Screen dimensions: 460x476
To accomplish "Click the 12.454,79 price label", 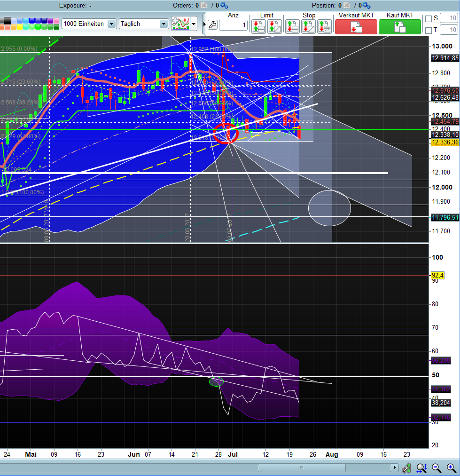I will click(445, 121).
